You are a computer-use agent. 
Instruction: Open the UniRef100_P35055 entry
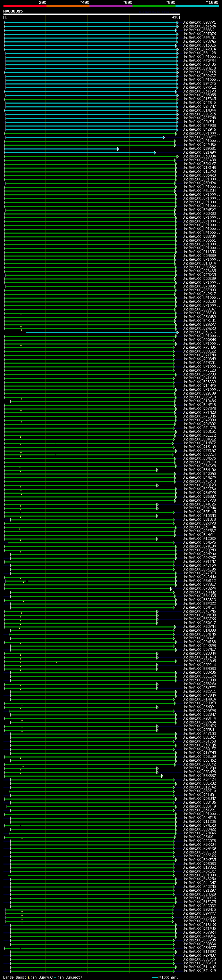(x=199, y=95)
